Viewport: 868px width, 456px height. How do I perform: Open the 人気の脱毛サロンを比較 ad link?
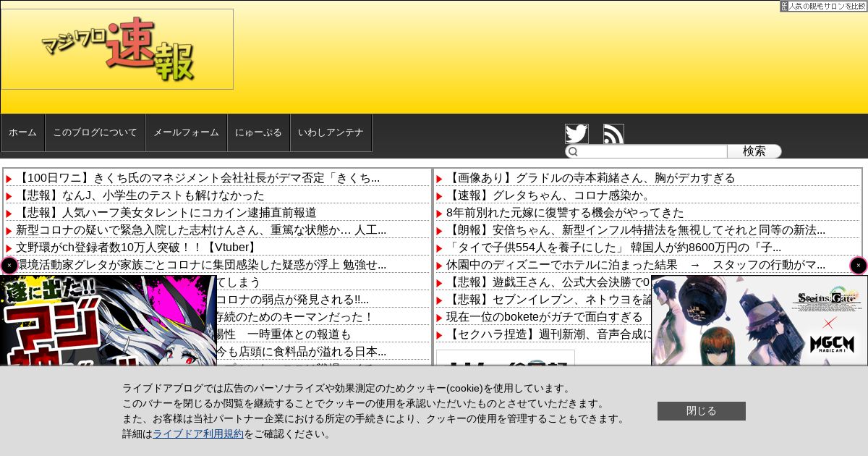(x=823, y=6)
